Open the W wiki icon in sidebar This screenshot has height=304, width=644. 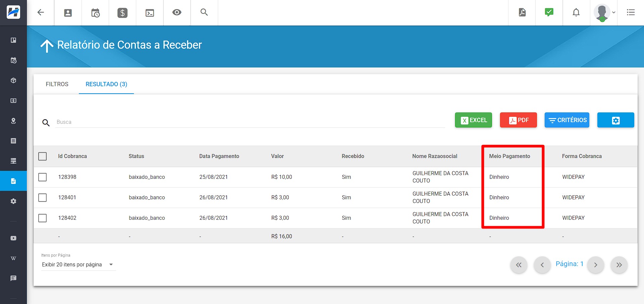click(13, 258)
